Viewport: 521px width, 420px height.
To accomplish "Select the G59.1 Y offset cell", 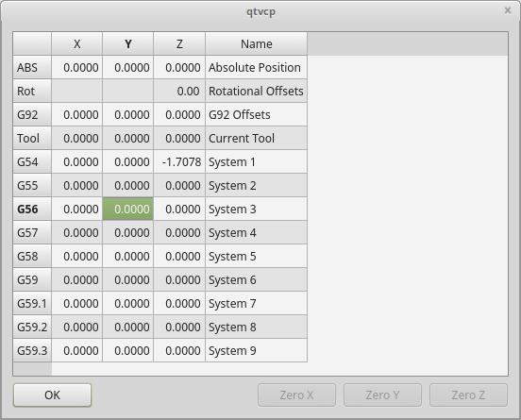I will click(x=128, y=303).
